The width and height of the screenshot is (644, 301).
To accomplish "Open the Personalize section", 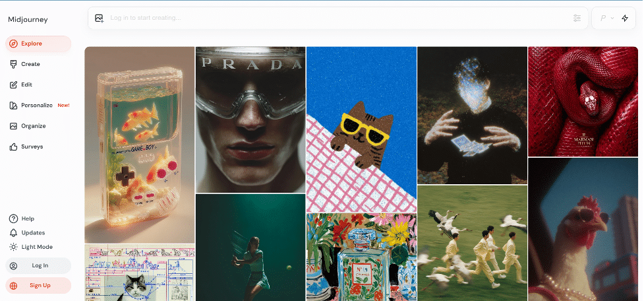I will click(x=38, y=105).
